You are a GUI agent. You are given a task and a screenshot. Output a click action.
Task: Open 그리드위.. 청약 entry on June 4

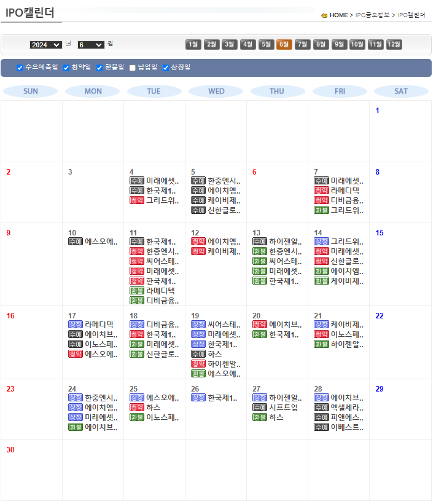pos(163,200)
